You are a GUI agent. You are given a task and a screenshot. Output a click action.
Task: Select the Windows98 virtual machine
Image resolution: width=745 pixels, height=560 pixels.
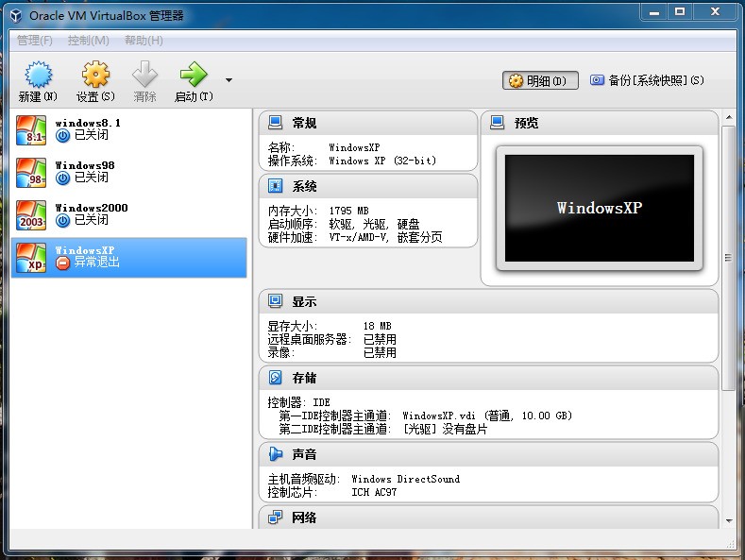click(x=84, y=171)
